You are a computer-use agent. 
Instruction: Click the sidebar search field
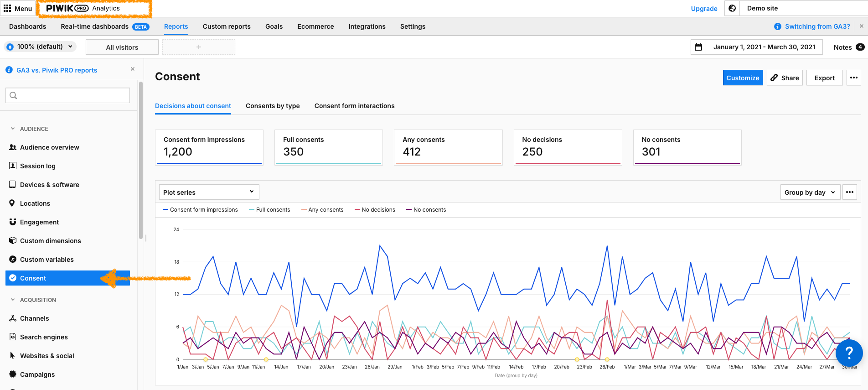(68, 95)
